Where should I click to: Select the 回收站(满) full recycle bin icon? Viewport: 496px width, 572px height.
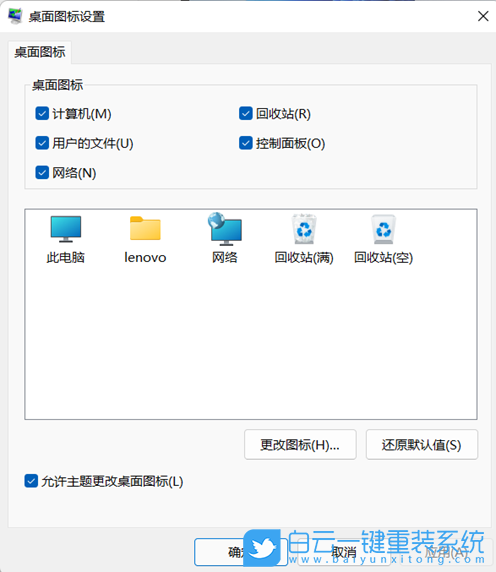click(x=304, y=229)
